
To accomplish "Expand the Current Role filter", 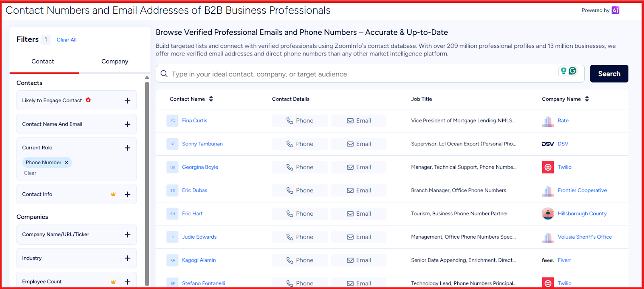I will 128,148.
